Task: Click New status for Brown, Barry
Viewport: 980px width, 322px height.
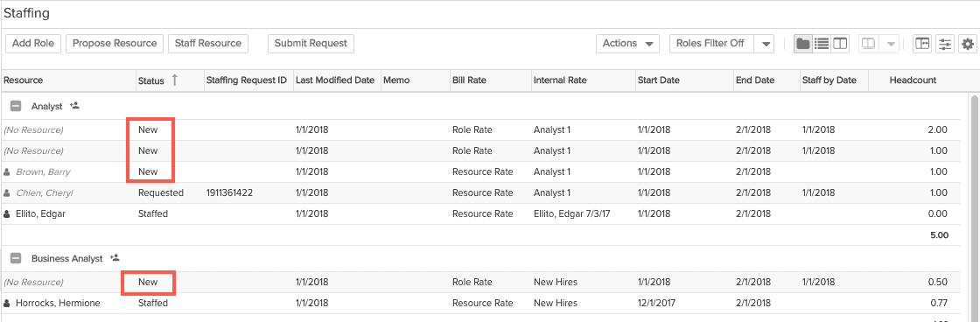Action: click(148, 172)
